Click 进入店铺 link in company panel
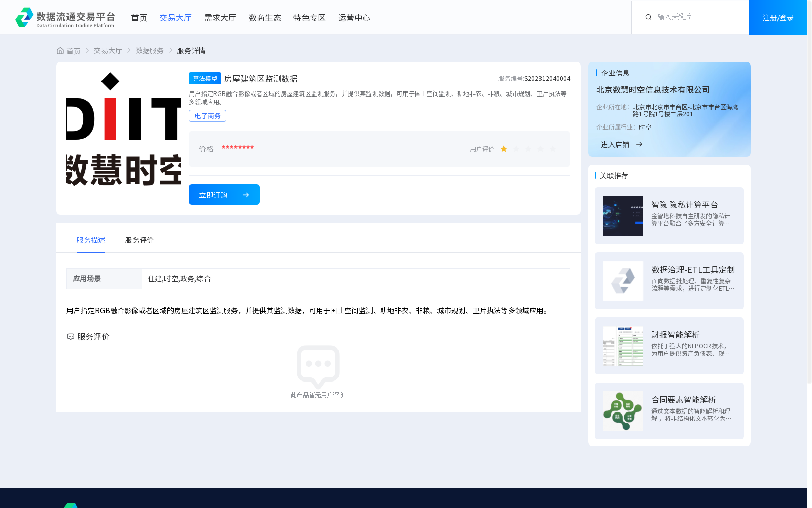Image resolution: width=812 pixels, height=508 pixels. 622,145
